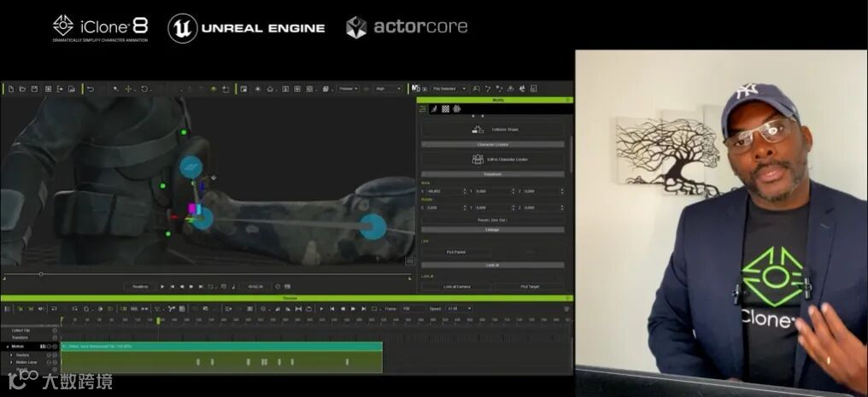The height and width of the screenshot is (397, 868).
Task: Collapse the Look at section header
Action: [x=493, y=265]
